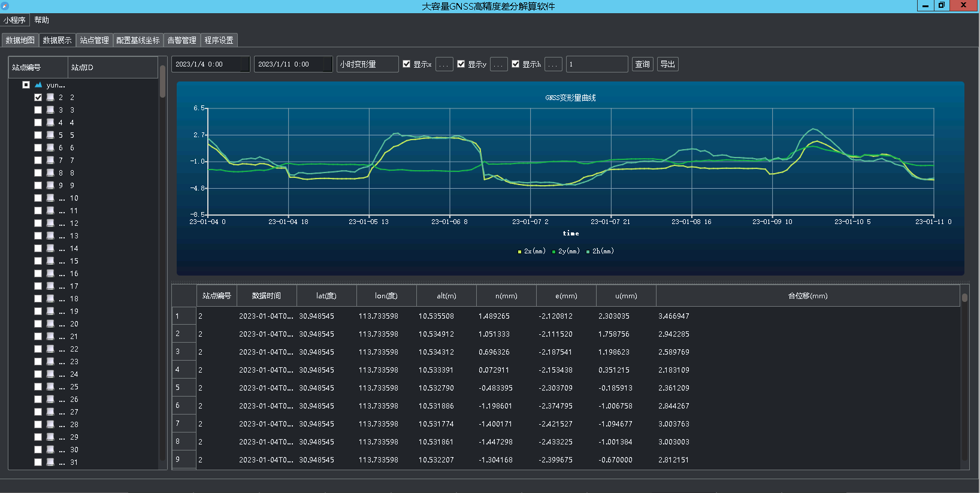The image size is (980, 493).
Task: Click the blue mountain icon beside yun group
Action: (38, 85)
